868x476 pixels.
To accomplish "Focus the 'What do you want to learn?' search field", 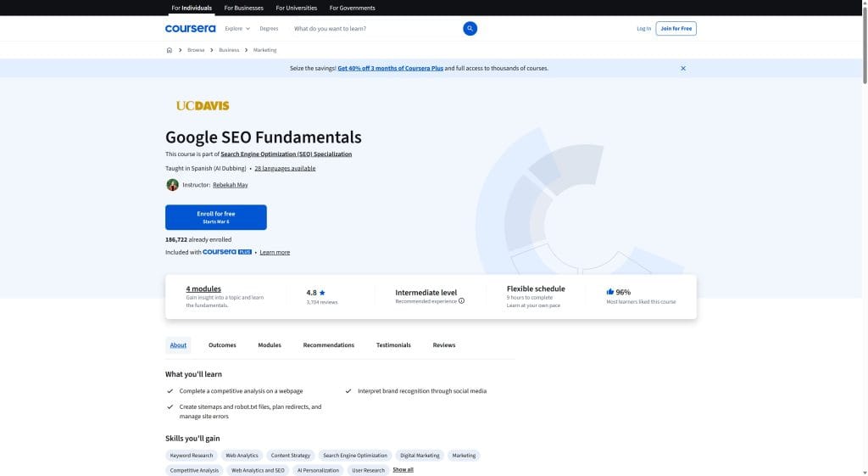I will [x=376, y=28].
